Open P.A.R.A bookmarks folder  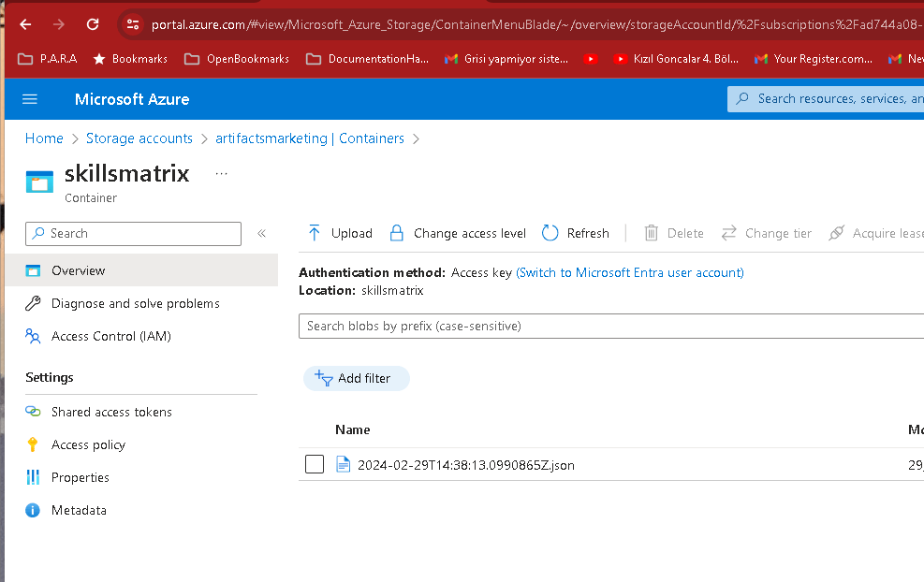pyautogui.click(x=48, y=59)
